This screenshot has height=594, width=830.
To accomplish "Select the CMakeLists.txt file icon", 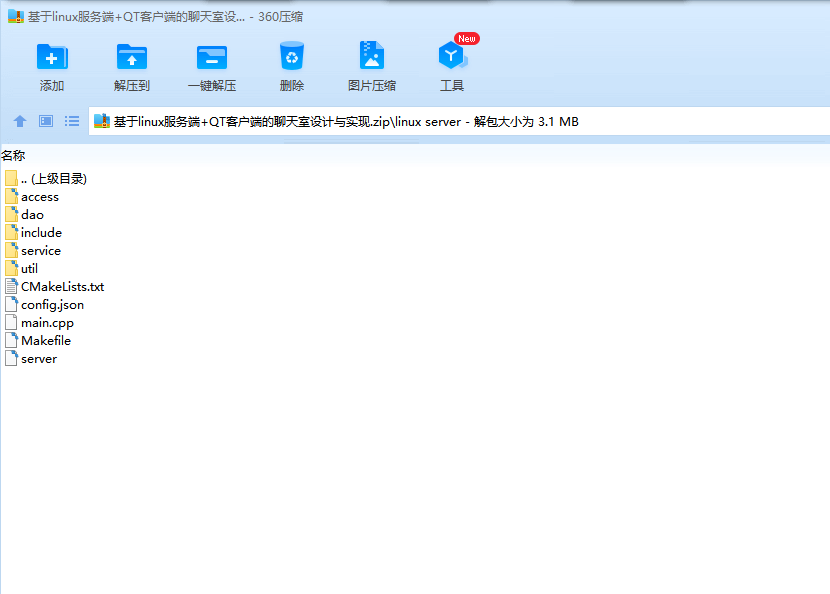I will (x=12, y=286).
